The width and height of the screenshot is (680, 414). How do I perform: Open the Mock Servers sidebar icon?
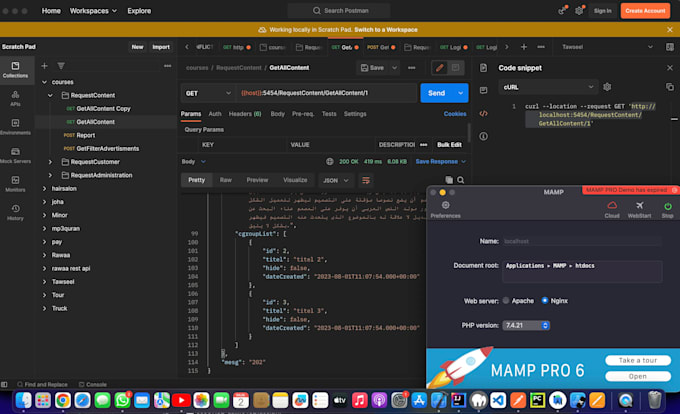coord(15,155)
